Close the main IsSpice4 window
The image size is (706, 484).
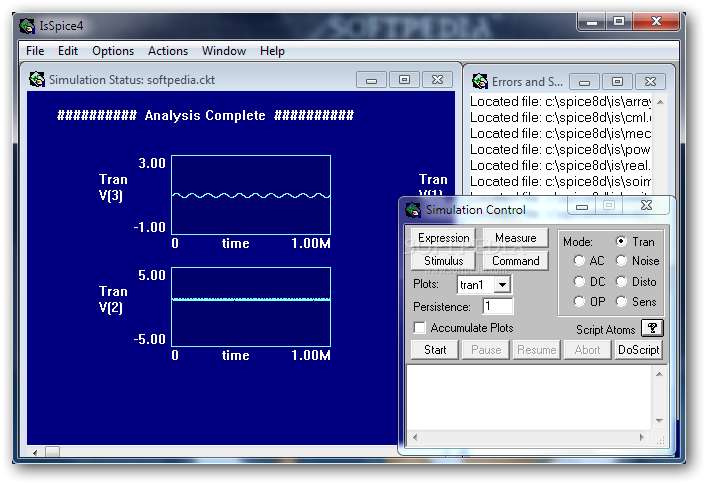(656, 21)
